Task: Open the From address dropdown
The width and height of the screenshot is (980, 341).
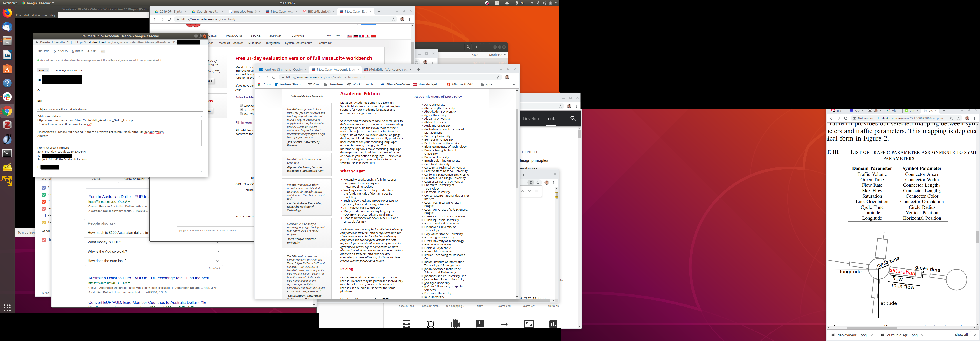Action: point(43,70)
